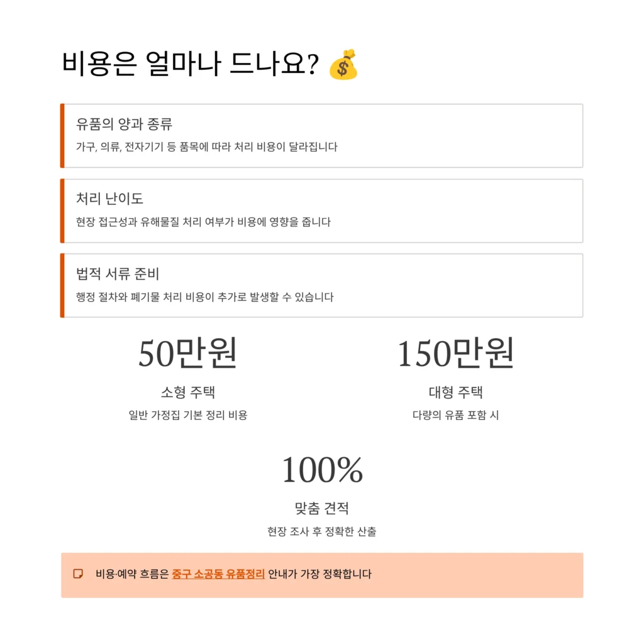Select the 대형 주택 label

(x=455, y=392)
